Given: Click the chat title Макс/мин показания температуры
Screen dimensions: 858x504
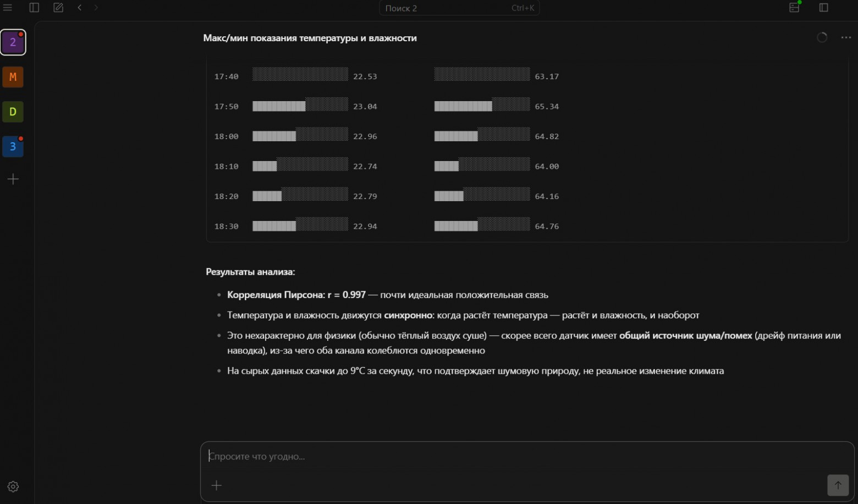Looking at the screenshot, I should [310, 38].
